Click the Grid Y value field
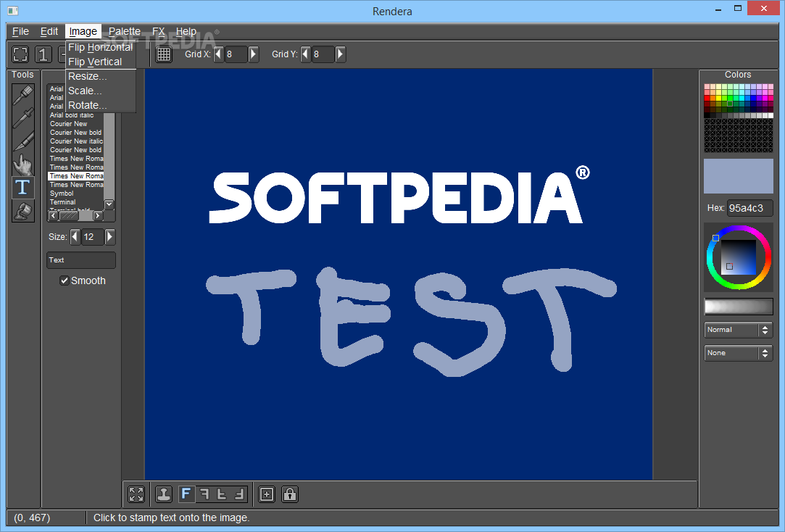 pos(323,54)
